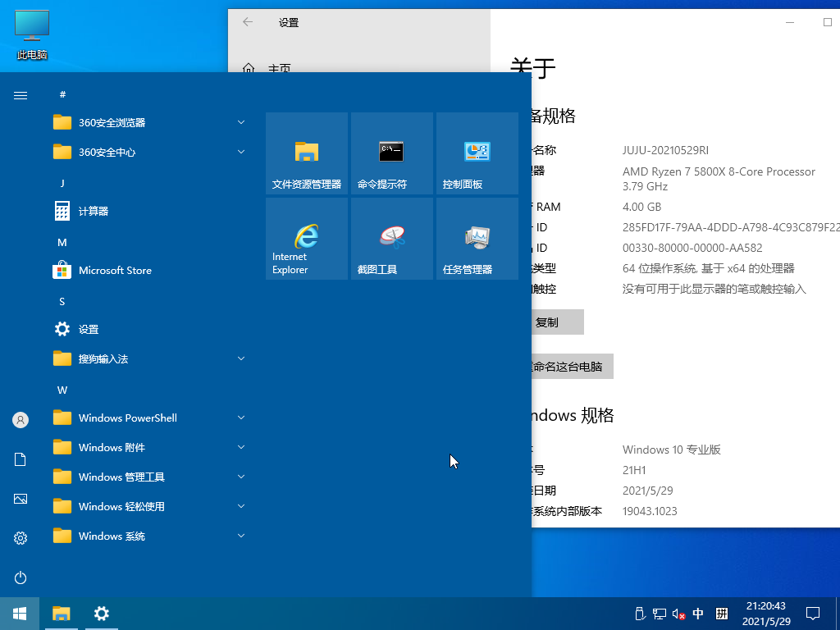This screenshot has width=840, height=630.
Task: Toggle the Chinese input mode indicator
Action: tap(698, 614)
